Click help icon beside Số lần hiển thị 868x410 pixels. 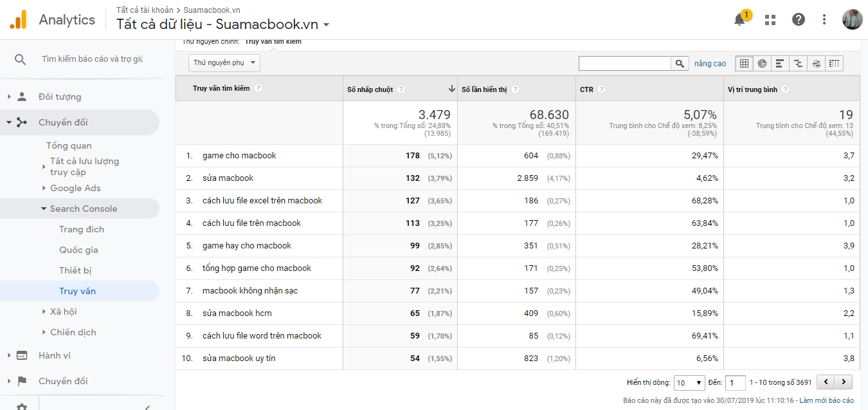click(x=516, y=89)
